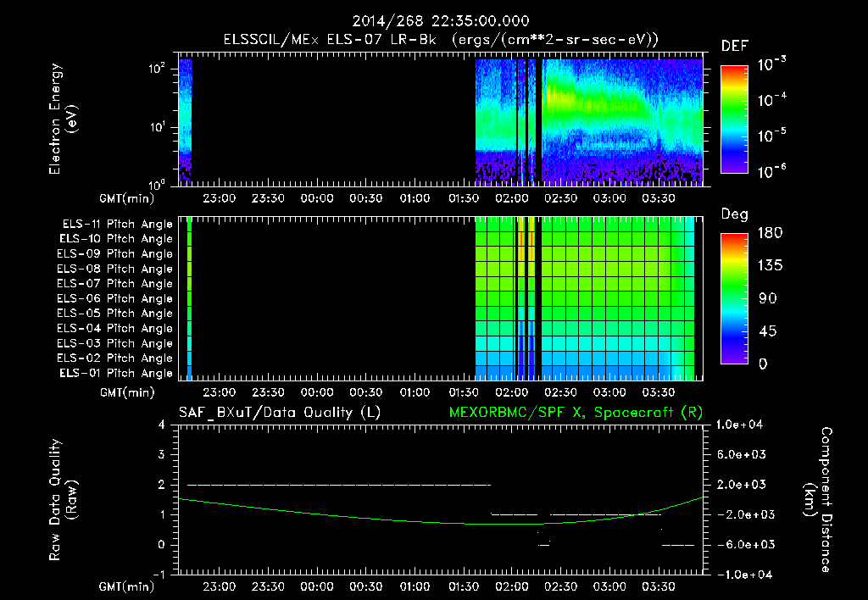Select the ELS-10 Pitch Angle row label
Image resolution: width=868 pixels, height=600 pixels.
(x=116, y=239)
